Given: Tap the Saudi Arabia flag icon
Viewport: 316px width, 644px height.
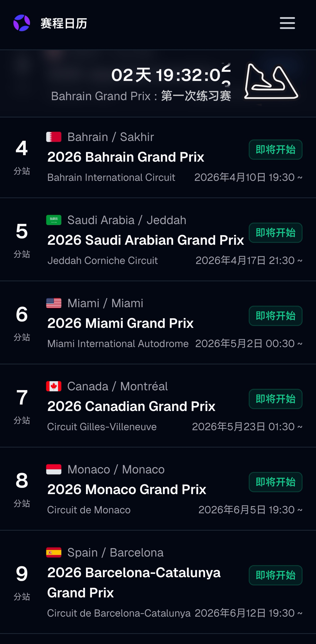Looking at the screenshot, I should (54, 220).
